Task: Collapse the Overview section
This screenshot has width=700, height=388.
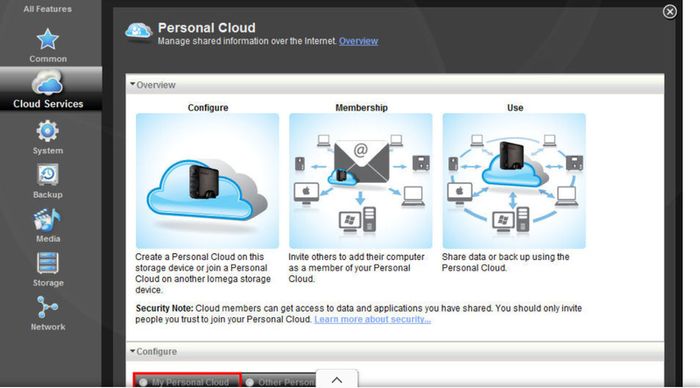Action: coord(133,84)
